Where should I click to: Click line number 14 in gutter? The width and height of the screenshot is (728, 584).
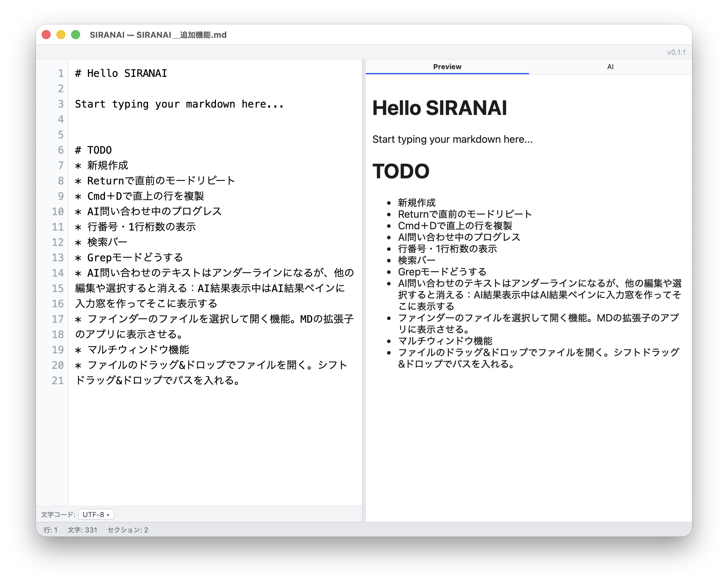point(58,273)
